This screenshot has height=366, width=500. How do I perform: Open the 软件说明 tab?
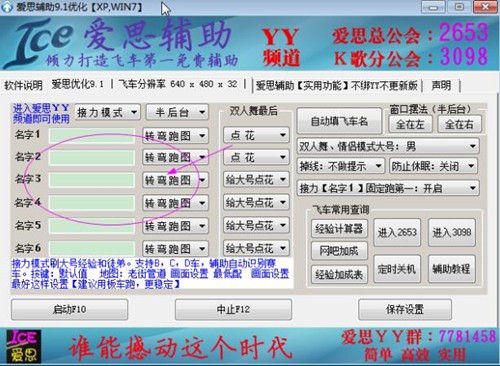pos(23,85)
